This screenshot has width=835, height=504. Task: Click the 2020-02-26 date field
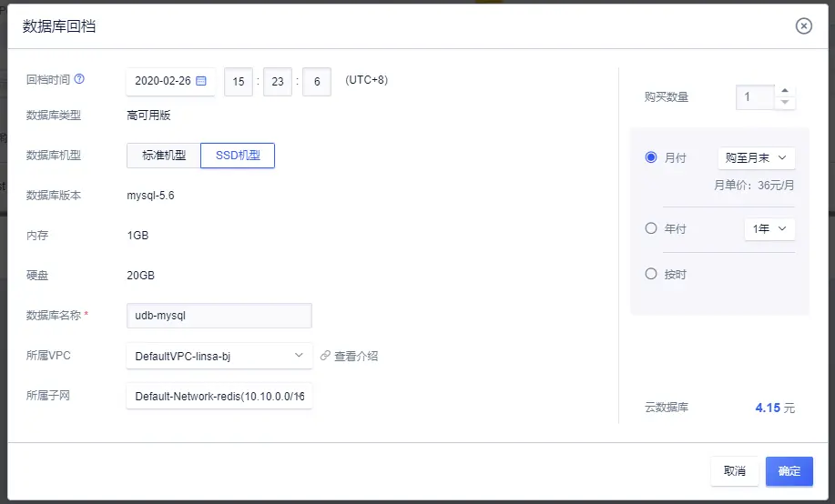170,81
